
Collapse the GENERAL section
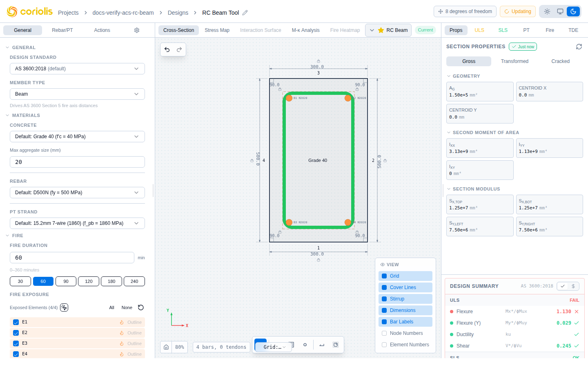point(20,47)
